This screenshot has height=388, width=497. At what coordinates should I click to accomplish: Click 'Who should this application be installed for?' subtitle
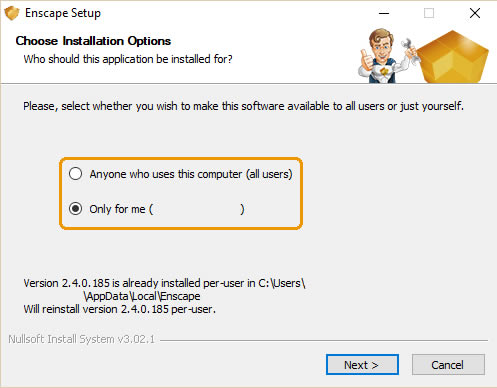pos(128,59)
